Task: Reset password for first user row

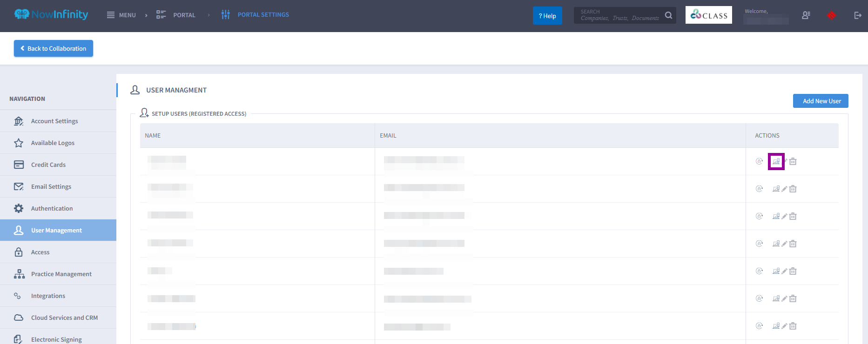Action: [759, 161]
